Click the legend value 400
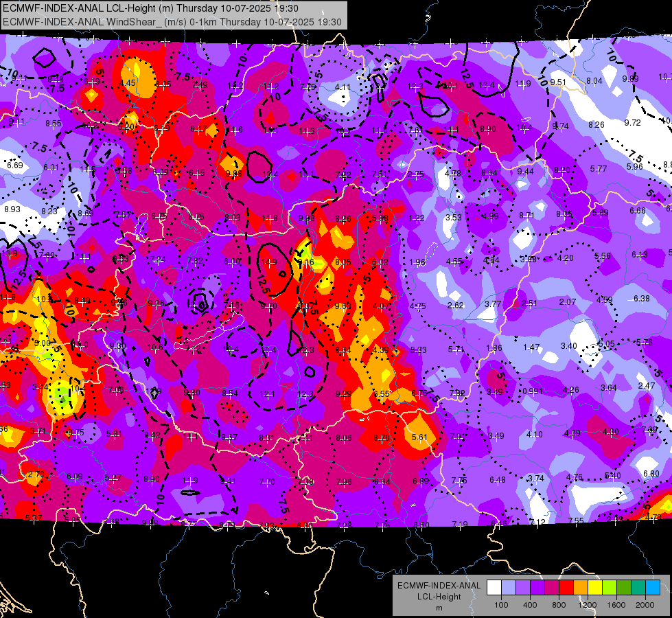 pyautogui.click(x=530, y=605)
